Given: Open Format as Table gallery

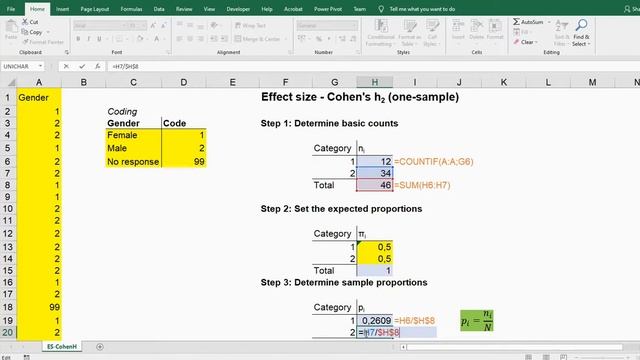Looking at the screenshot, I should 409,33.
